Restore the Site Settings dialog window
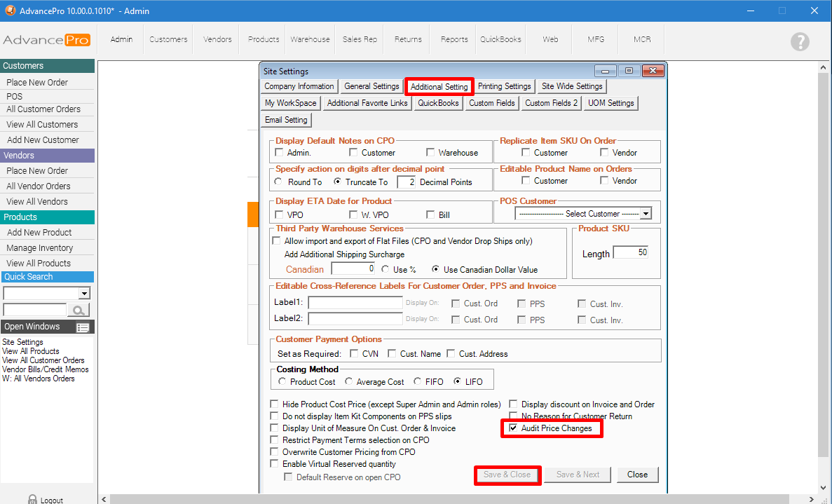832x504 pixels. (629, 71)
